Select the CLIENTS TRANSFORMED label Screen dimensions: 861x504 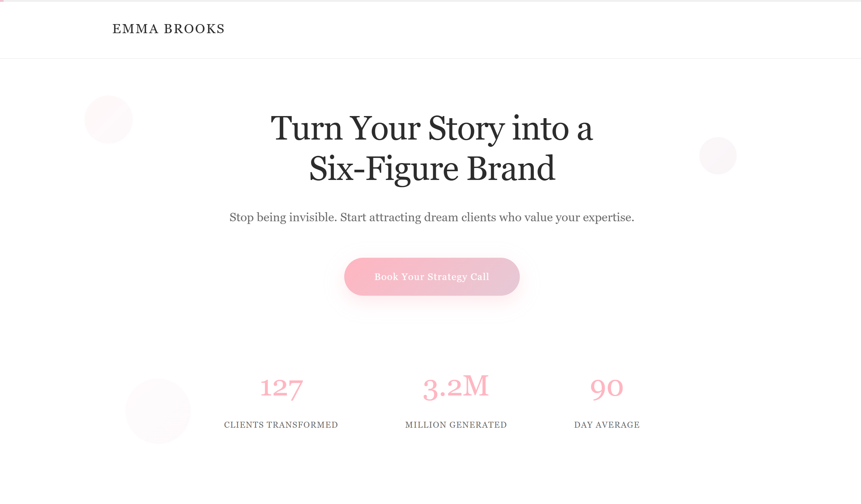click(281, 425)
